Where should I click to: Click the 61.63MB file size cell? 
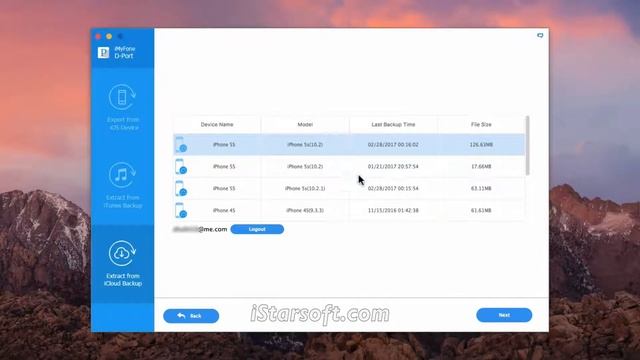[x=481, y=210]
